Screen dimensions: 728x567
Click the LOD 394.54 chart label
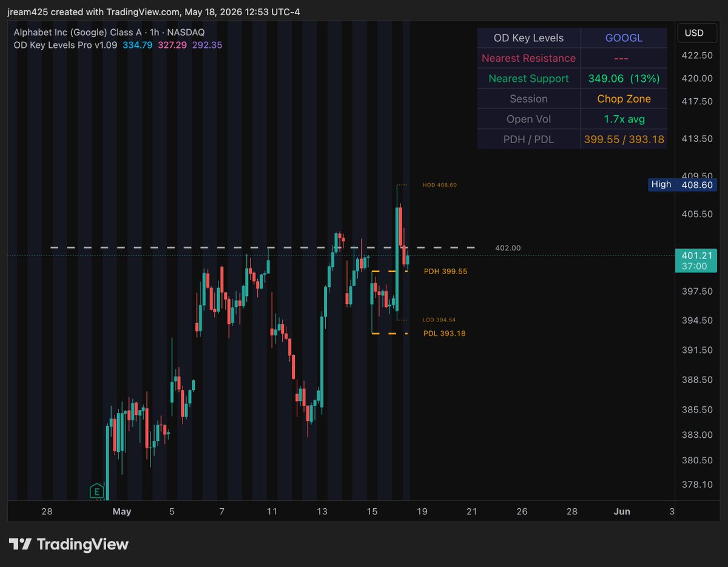coord(439,320)
